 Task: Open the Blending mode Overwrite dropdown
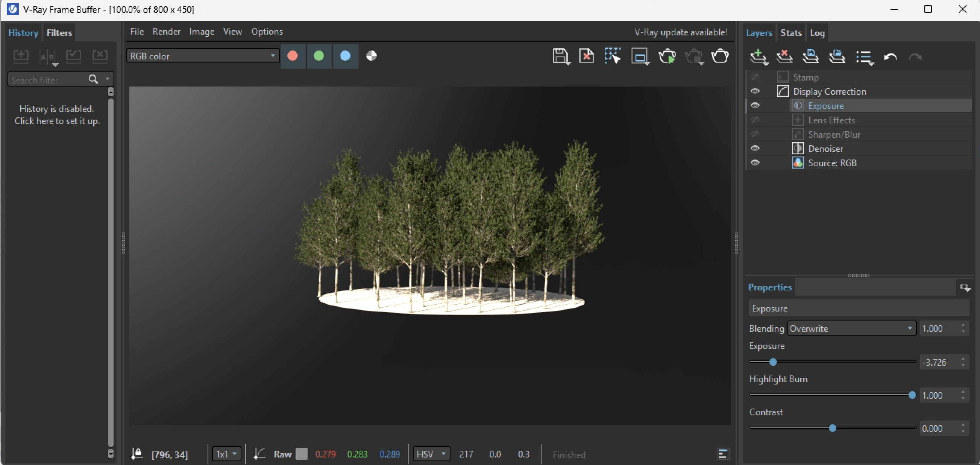(851, 328)
